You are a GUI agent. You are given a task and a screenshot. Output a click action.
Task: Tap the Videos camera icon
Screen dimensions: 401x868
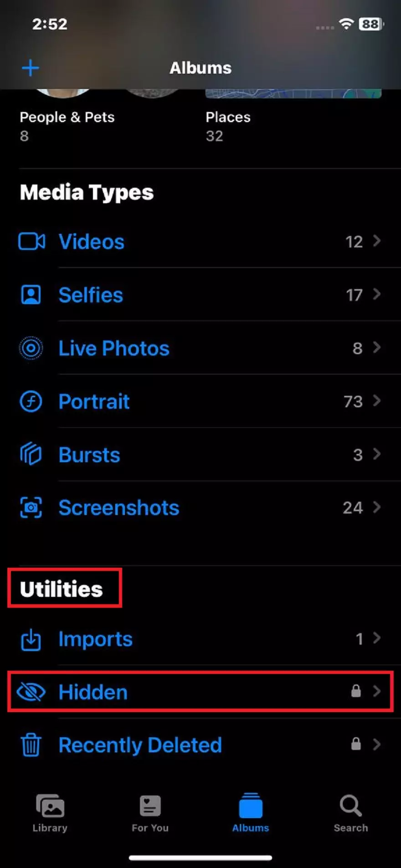click(31, 241)
